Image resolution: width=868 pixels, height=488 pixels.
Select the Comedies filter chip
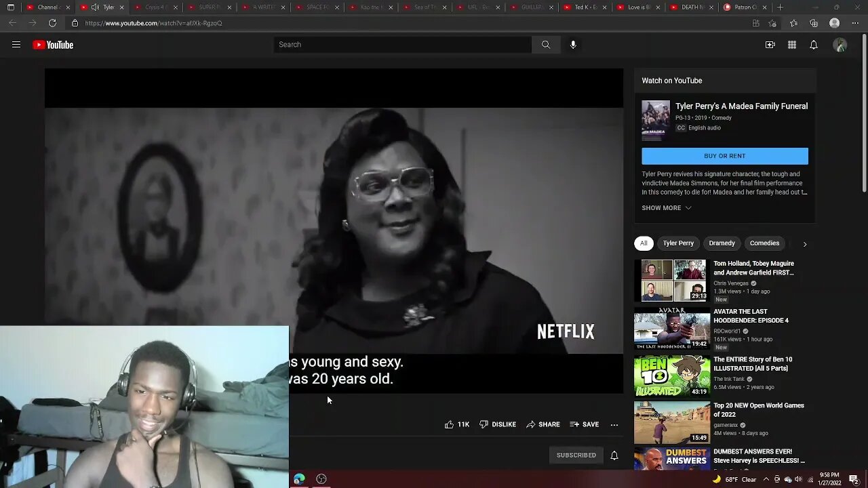[x=764, y=243]
